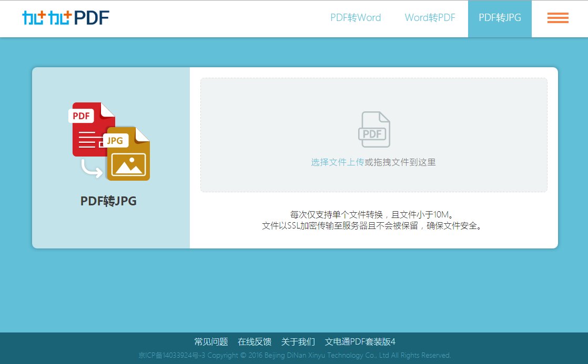Select the active PDF转JPG tab
Image resolution: width=588 pixels, height=364 pixels.
click(x=499, y=18)
